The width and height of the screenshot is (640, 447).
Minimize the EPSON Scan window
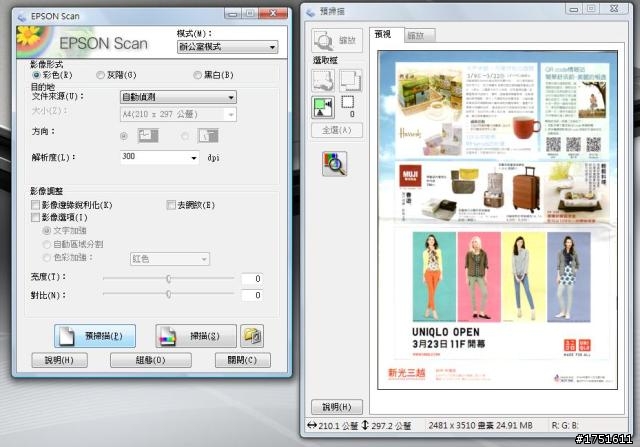click(233, 14)
